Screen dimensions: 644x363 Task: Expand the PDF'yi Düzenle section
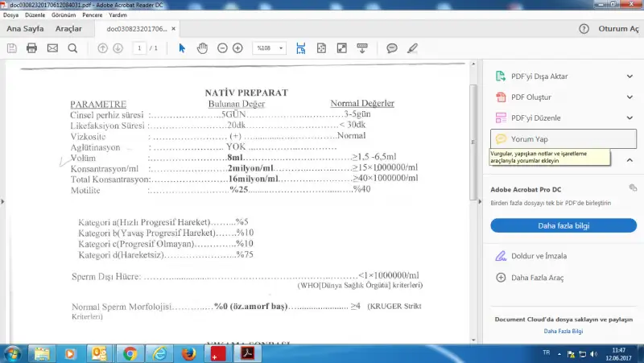563,118
